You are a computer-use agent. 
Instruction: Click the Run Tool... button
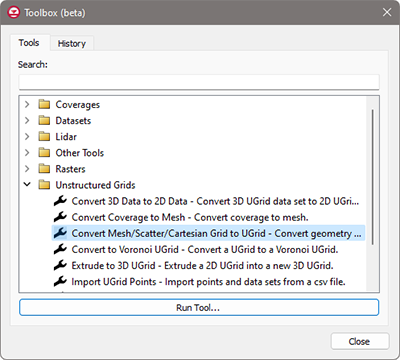click(199, 307)
